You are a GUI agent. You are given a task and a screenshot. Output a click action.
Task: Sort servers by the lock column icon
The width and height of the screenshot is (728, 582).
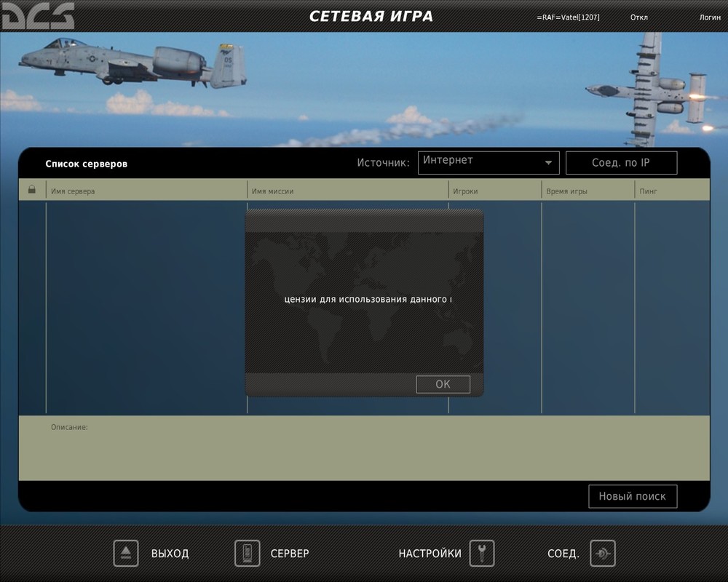(31, 189)
